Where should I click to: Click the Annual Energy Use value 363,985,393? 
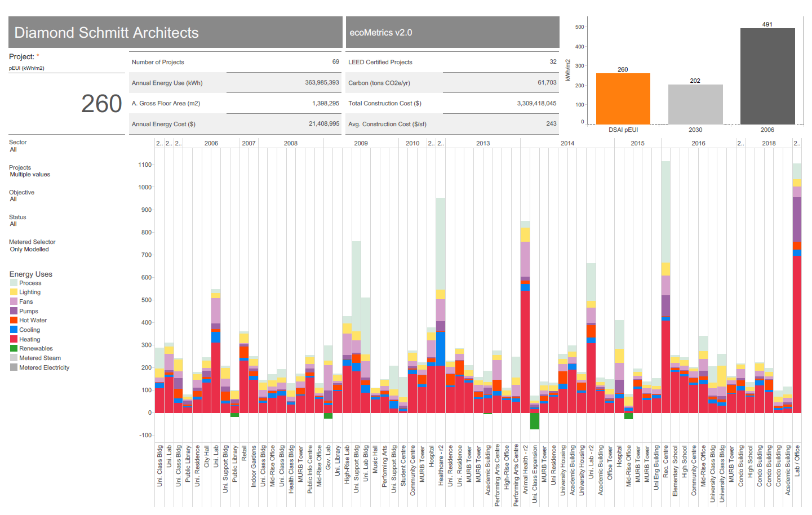click(x=322, y=83)
